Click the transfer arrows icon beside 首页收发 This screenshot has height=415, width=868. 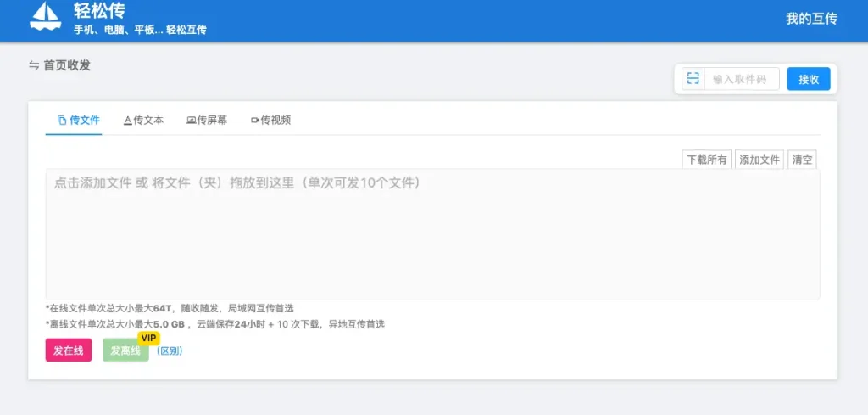[x=34, y=66]
